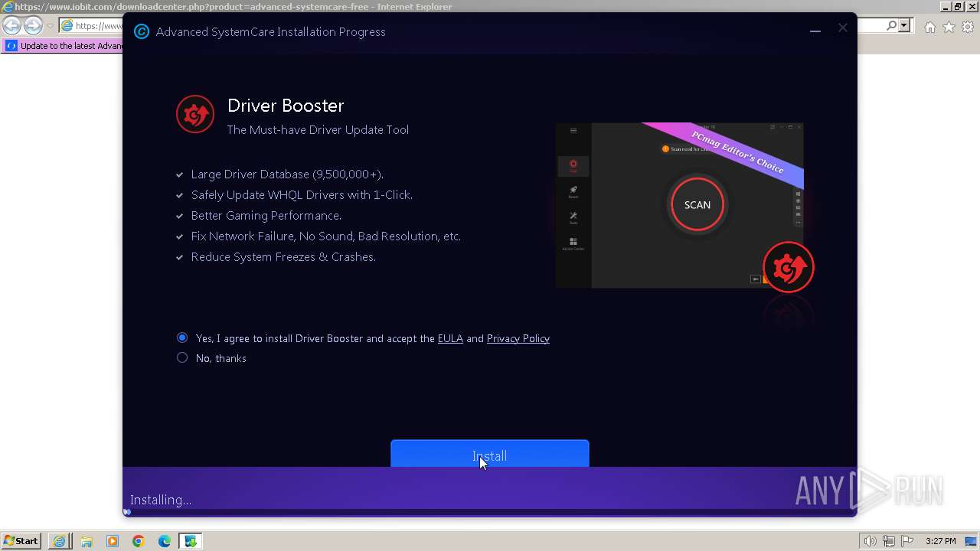
Task: Click 'The Must-have Driver Update Tool' subtitle
Action: point(318,129)
